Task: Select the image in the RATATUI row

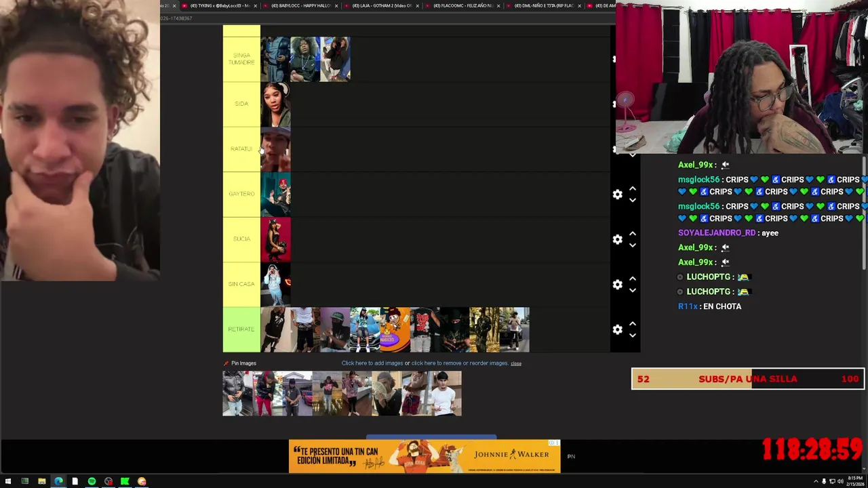Action: pyautogui.click(x=276, y=149)
